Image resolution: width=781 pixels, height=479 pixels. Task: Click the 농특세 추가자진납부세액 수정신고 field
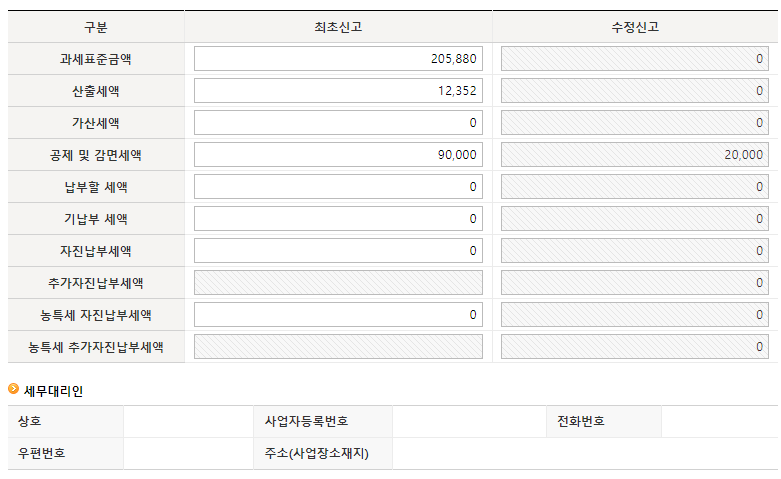pos(635,347)
